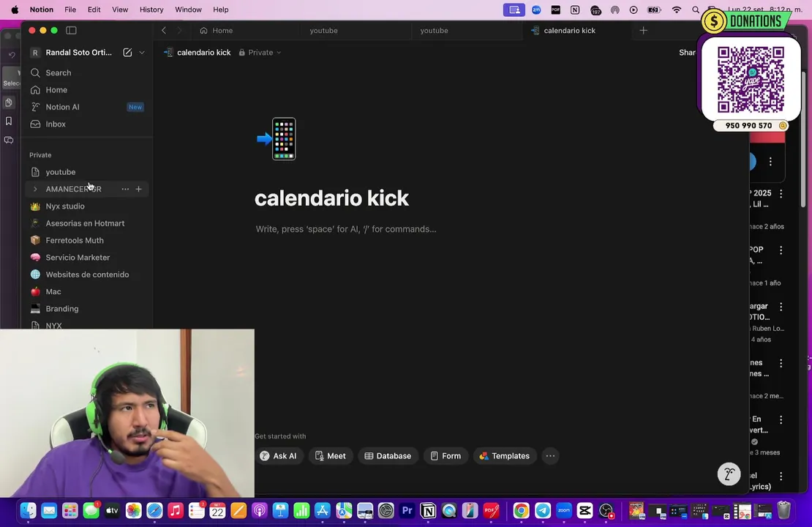Insert a Database from starters
This screenshot has height=527, width=812.
coord(388,456)
